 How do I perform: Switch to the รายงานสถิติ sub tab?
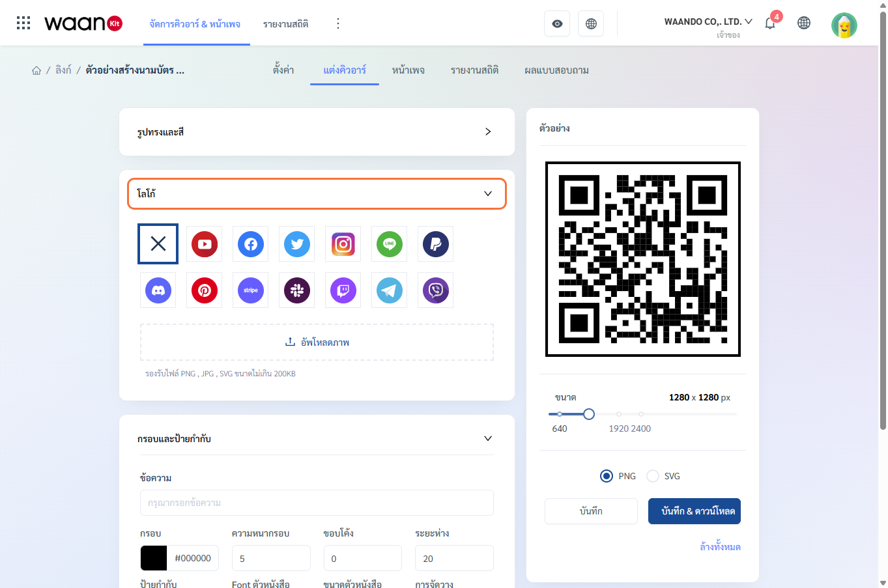click(x=474, y=70)
